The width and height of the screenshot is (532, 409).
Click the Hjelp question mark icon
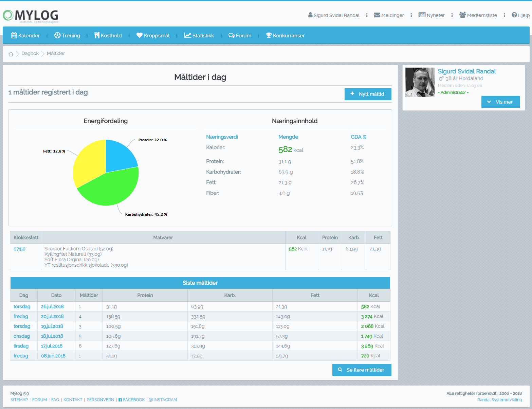(514, 15)
